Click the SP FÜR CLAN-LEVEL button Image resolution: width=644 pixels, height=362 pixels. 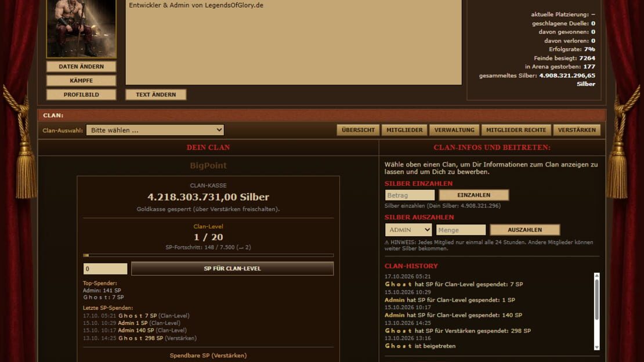233,269
